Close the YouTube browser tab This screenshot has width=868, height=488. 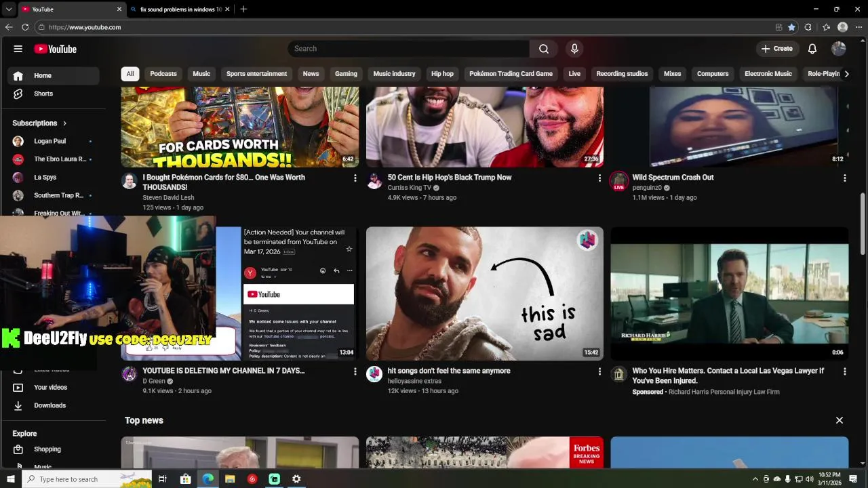tap(119, 9)
